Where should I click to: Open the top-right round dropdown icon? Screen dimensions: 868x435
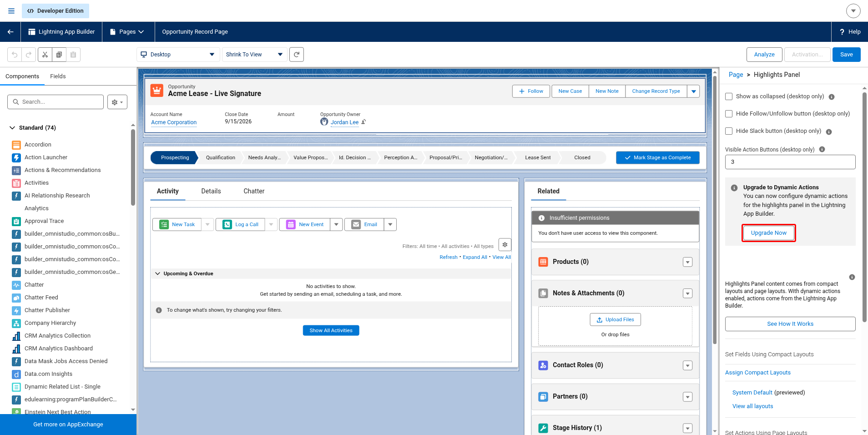853,10
